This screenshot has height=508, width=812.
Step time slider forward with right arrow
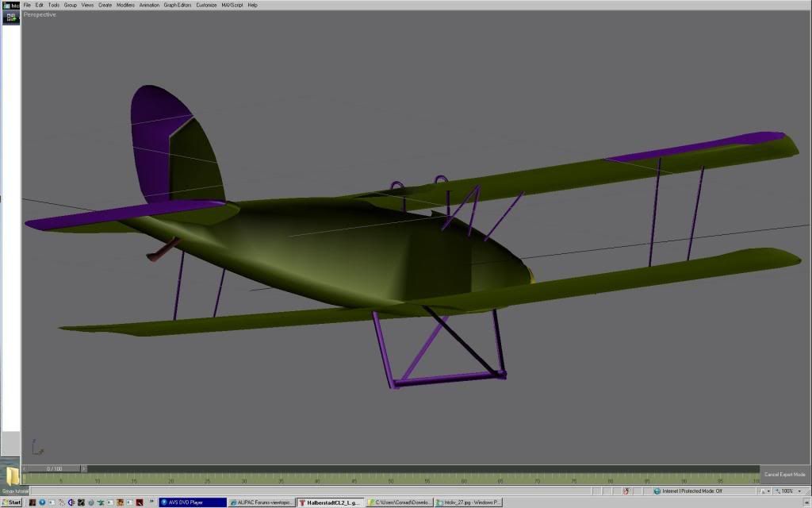[x=84, y=468]
